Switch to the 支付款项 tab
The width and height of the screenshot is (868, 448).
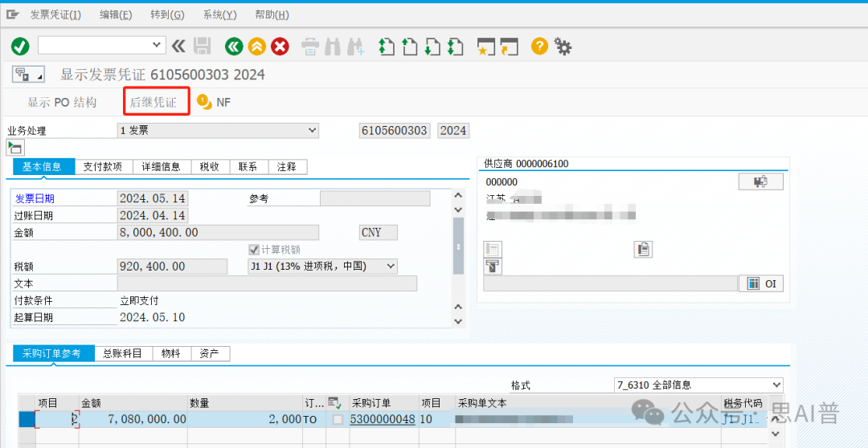click(x=104, y=166)
